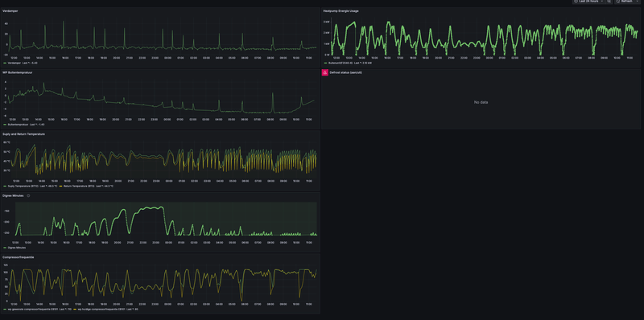This screenshot has width=644, height=320.
Task: Open the Heatpump Energie Usage panel title
Action: (341, 10)
